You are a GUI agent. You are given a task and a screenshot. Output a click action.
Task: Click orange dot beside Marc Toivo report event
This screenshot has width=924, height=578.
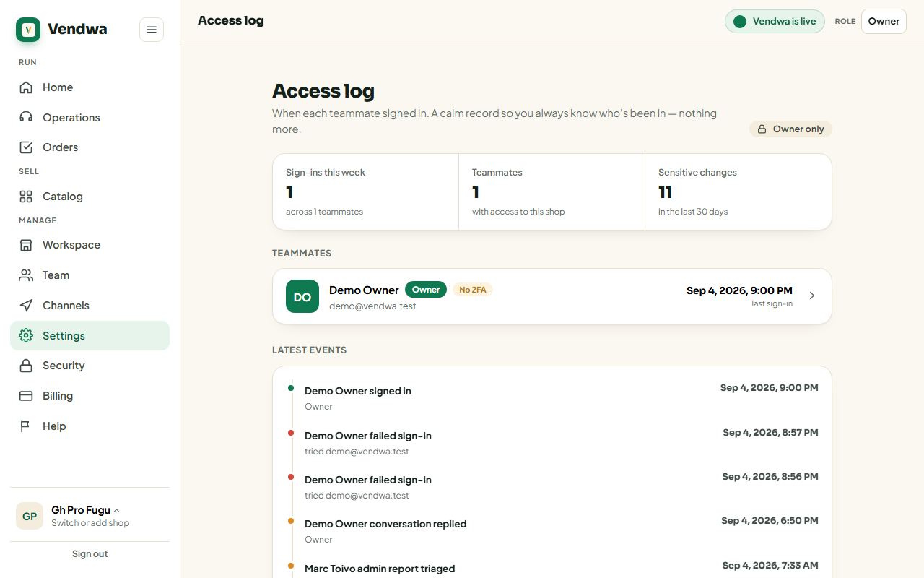coord(291,566)
